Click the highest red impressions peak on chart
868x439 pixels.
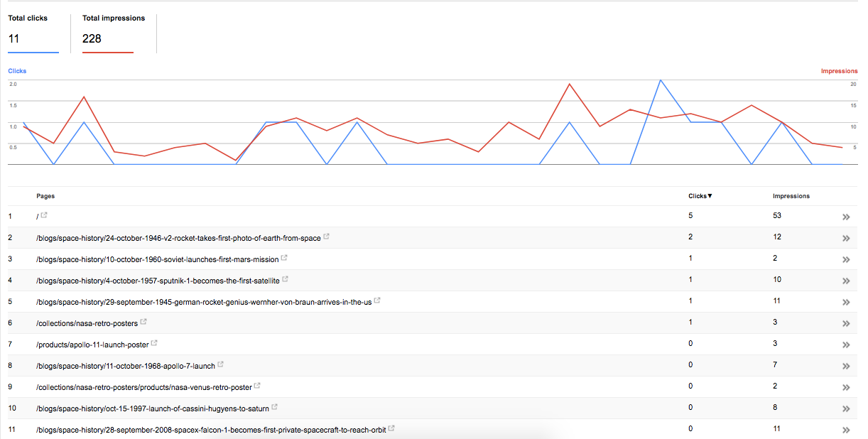pos(570,84)
